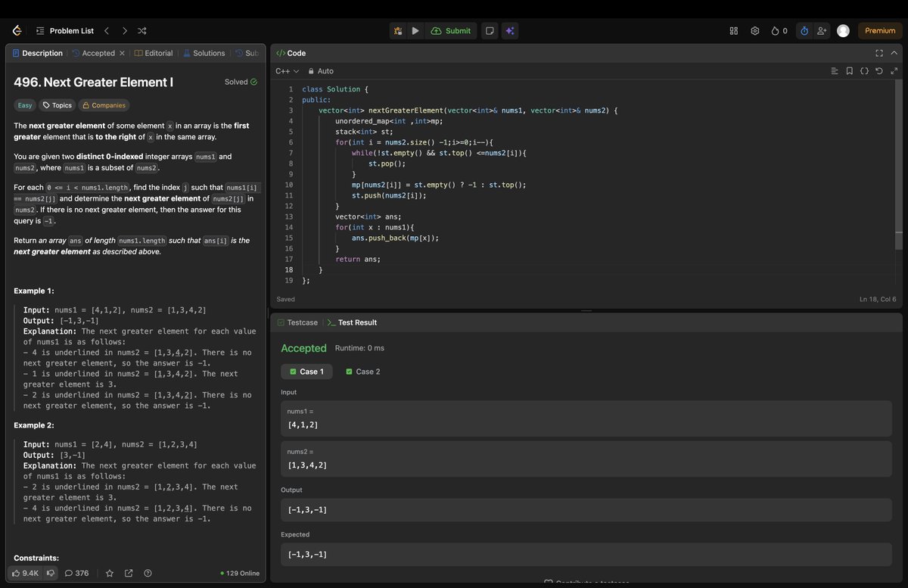Collapse the Code panel chevron
Viewport: 908px width, 588px height.
[x=894, y=53]
